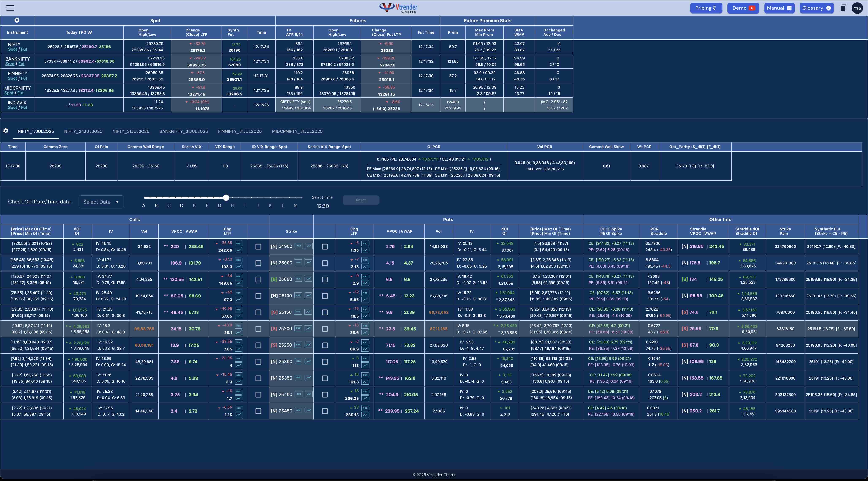The image size is (868, 481).
Task: Tick put-side checkbox for strike 25250
Action: pos(325,345)
